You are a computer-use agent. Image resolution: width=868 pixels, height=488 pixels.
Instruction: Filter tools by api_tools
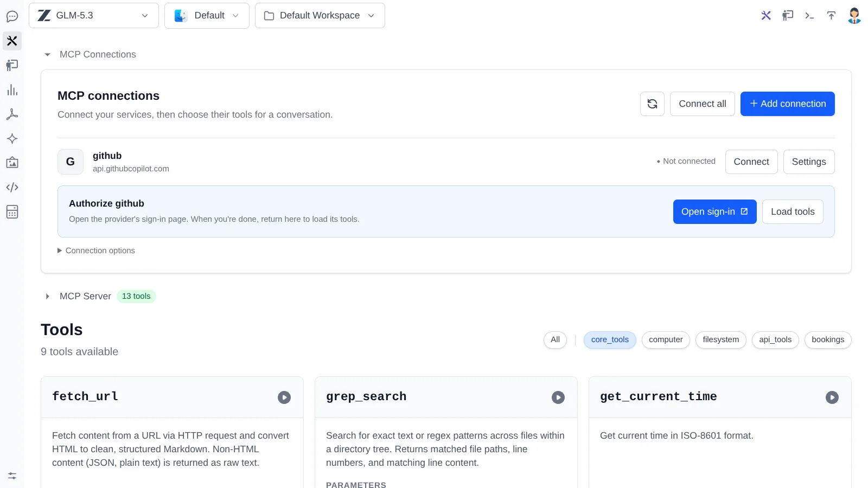(775, 340)
